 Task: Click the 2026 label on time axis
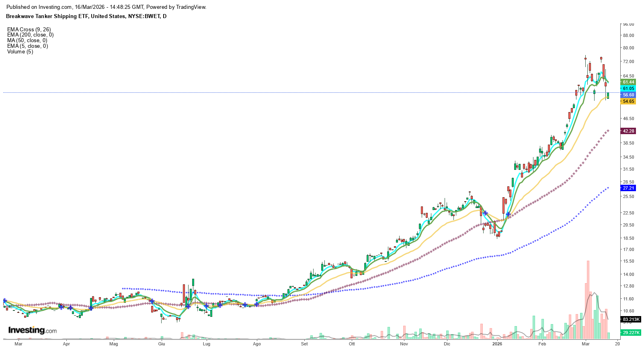(497, 344)
